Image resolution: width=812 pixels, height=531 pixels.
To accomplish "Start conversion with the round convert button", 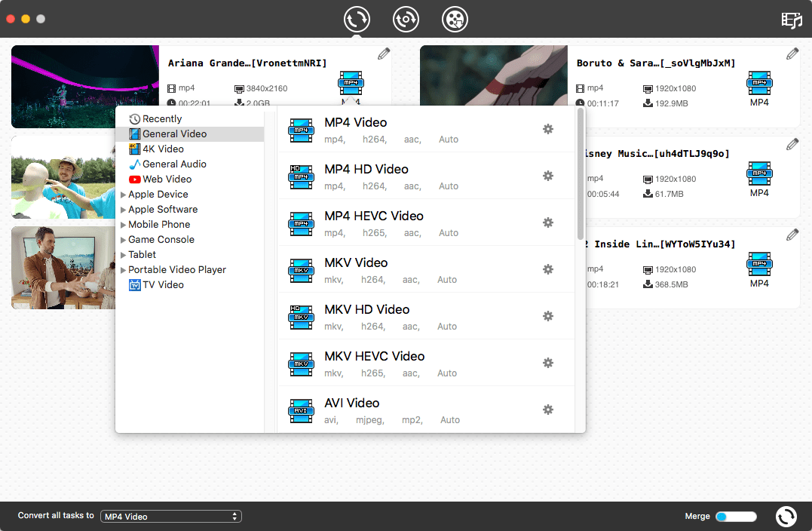I will pyautogui.click(x=786, y=517).
